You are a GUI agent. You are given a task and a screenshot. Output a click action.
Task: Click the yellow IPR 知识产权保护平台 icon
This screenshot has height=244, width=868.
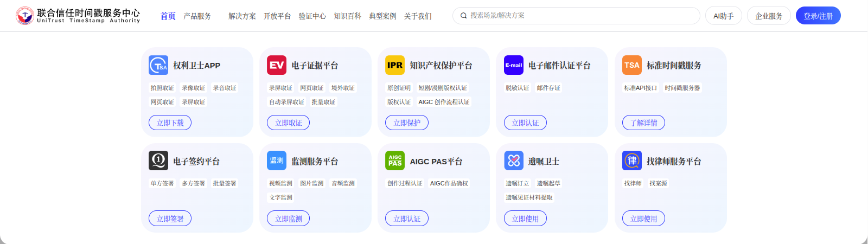coord(395,65)
